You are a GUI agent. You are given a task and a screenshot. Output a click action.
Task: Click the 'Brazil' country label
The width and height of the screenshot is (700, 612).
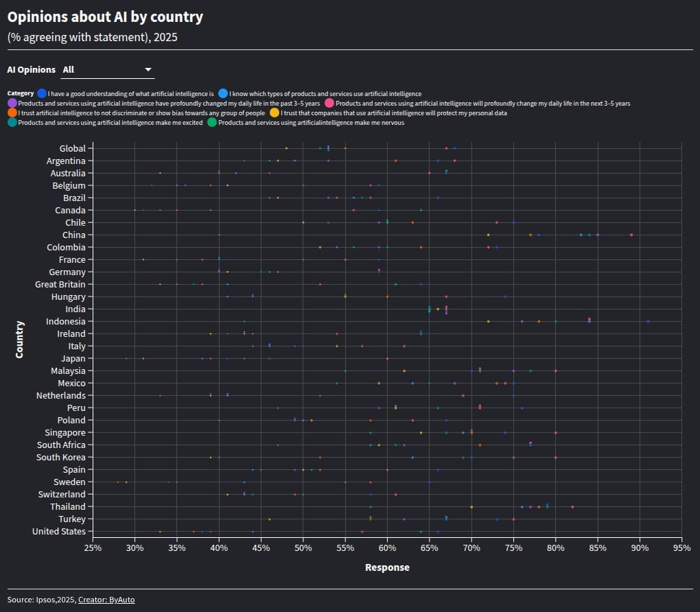75,198
